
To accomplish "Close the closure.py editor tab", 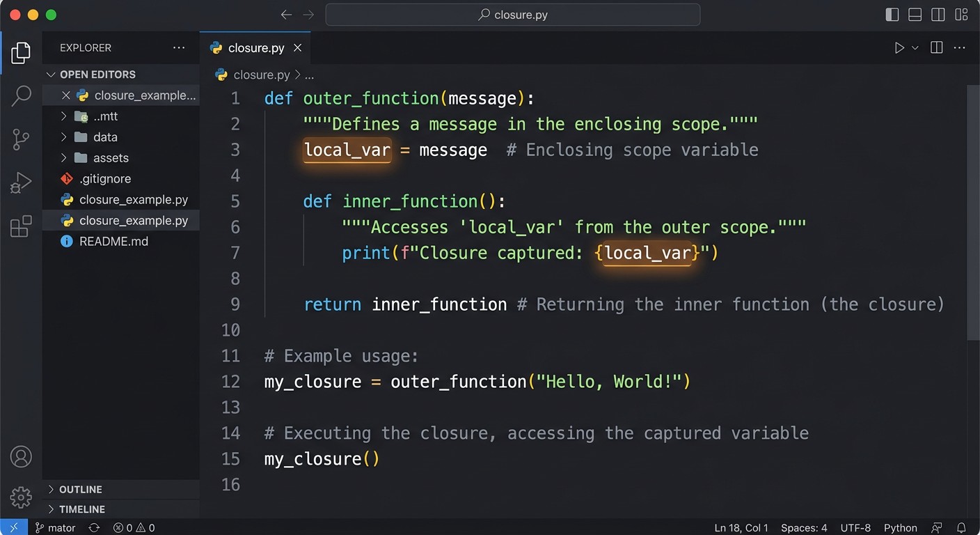I will click(297, 48).
